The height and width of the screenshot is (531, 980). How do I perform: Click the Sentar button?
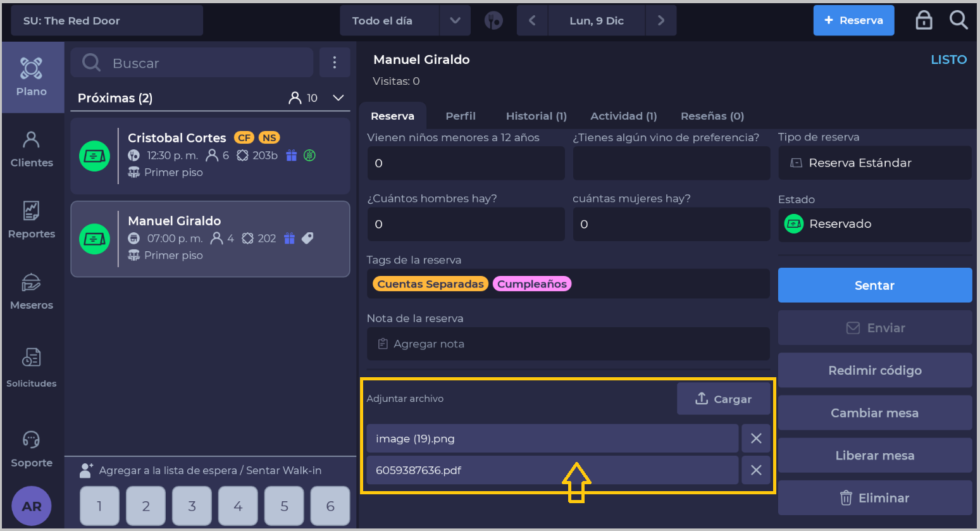[875, 285]
